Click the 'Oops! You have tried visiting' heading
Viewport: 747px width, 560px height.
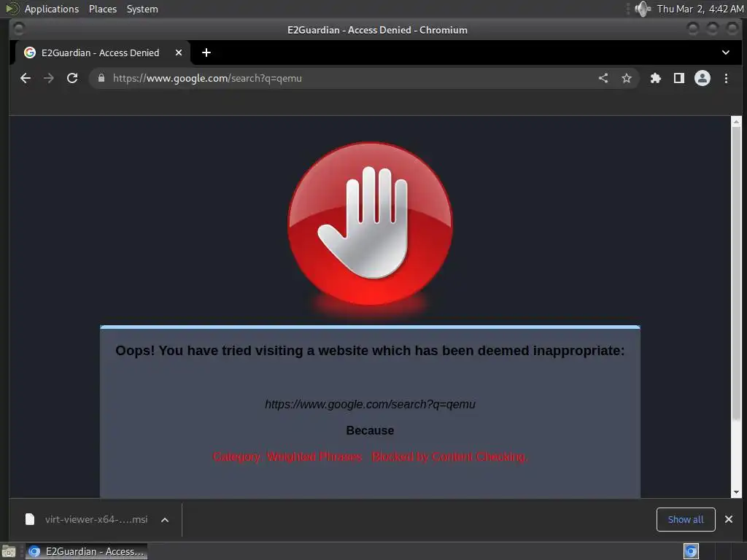(x=370, y=351)
